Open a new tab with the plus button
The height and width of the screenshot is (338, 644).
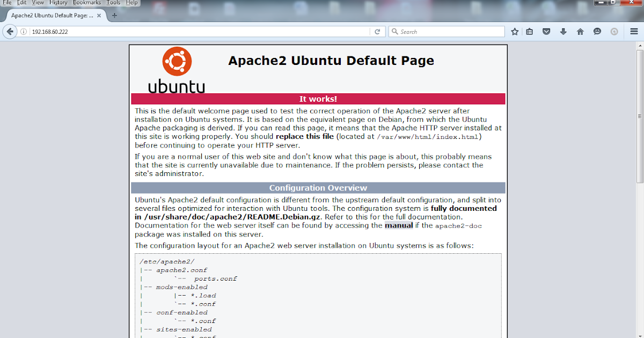pos(113,16)
